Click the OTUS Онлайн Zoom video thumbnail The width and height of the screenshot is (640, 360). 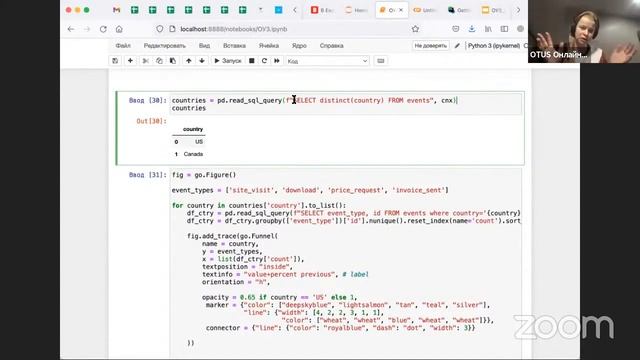pos(584,31)
